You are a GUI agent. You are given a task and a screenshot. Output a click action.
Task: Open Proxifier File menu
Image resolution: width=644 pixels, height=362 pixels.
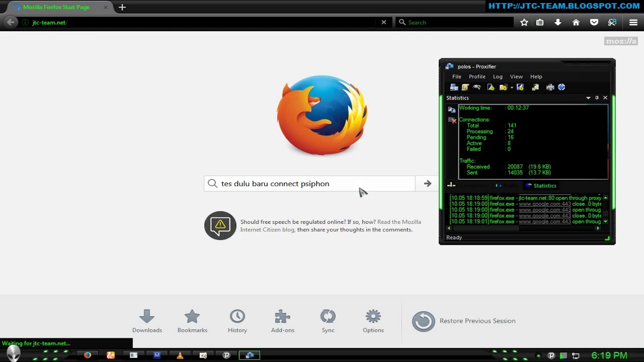coord(457,76)
